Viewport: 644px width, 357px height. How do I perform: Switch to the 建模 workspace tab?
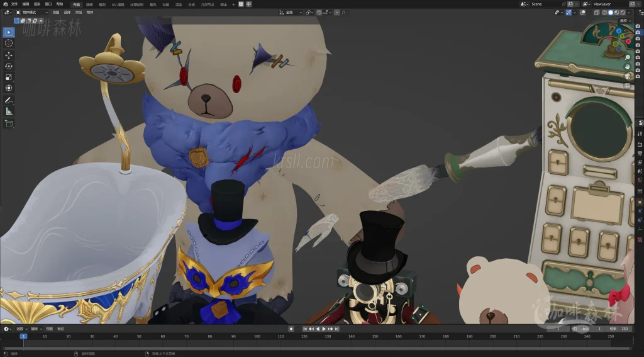point(89,4)
